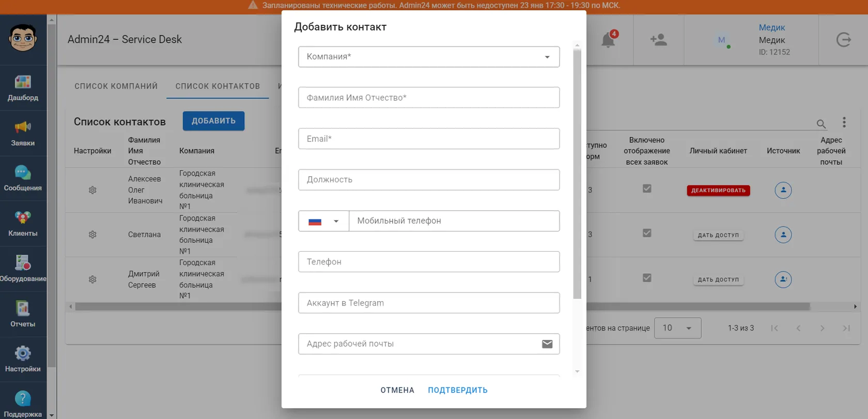868x419 pixels.
Task: Toggle show-all-requests checkbox for Алексеев
Action: (x=647, y=189)
